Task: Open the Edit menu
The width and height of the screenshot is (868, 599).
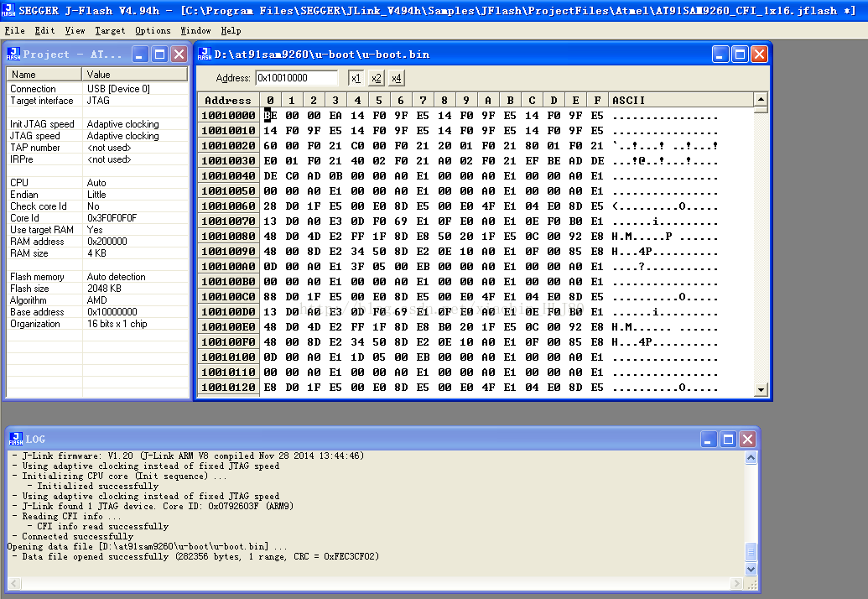Action: [44, 30]
